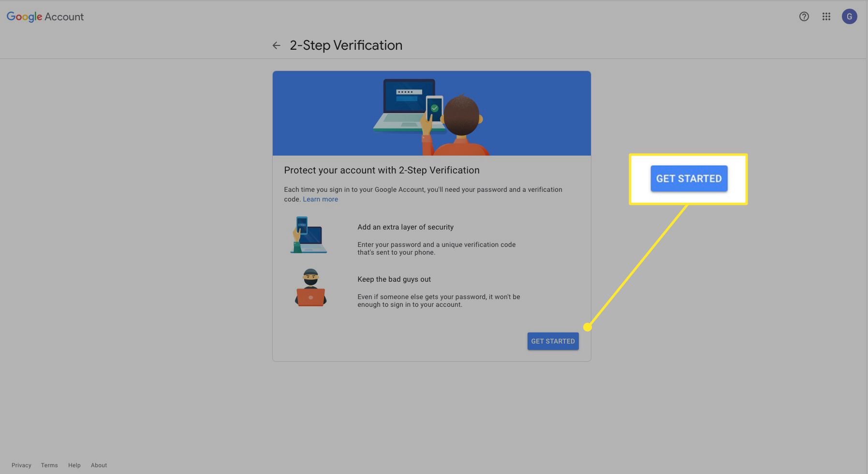Click 'Each time you sign in' description text
This screenshot has height=474, width=868.
[x=423, y=194]
